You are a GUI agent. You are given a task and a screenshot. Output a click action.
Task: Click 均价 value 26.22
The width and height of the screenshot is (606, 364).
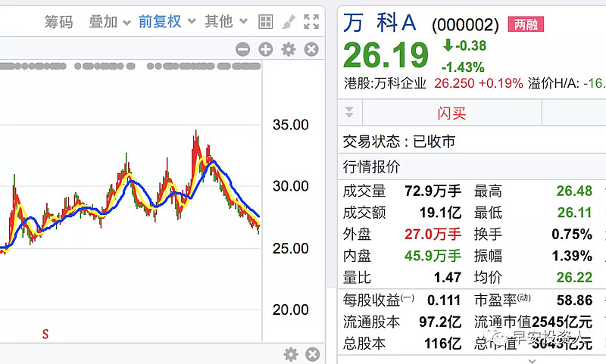tap(574, 277)
